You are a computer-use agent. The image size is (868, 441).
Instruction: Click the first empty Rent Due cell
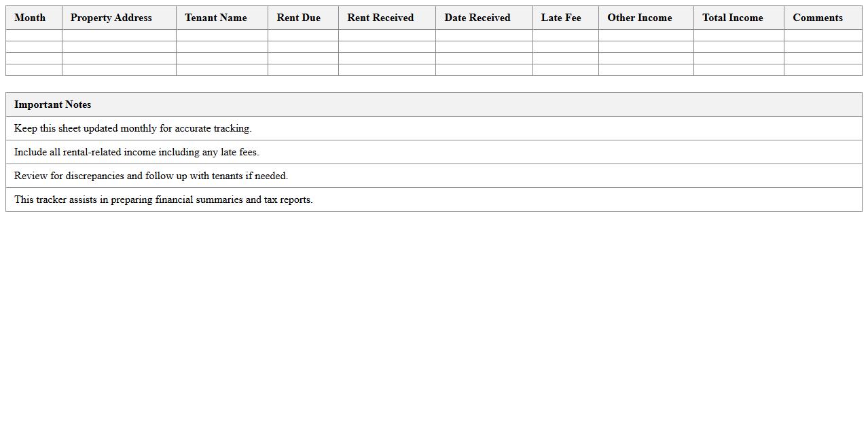click(x=303, y=35)
